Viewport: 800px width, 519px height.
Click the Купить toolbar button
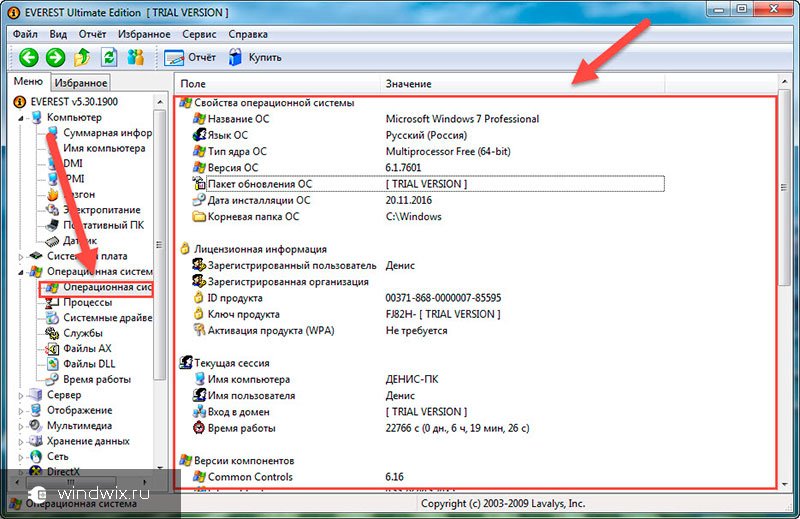coord(255,57)
